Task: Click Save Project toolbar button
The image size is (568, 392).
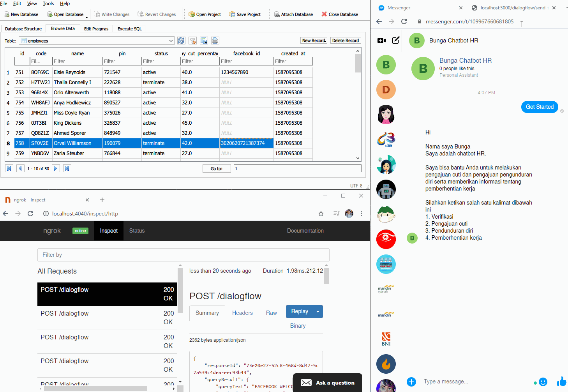Action: [245, 14]
